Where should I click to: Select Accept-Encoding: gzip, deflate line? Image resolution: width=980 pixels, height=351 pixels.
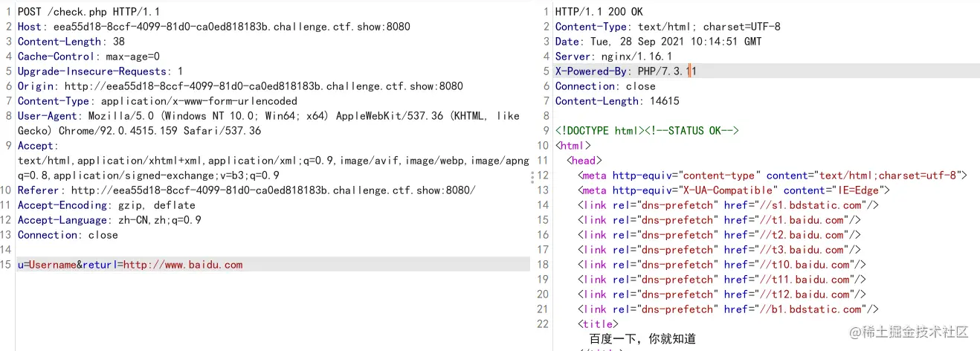tap(106, 205)
